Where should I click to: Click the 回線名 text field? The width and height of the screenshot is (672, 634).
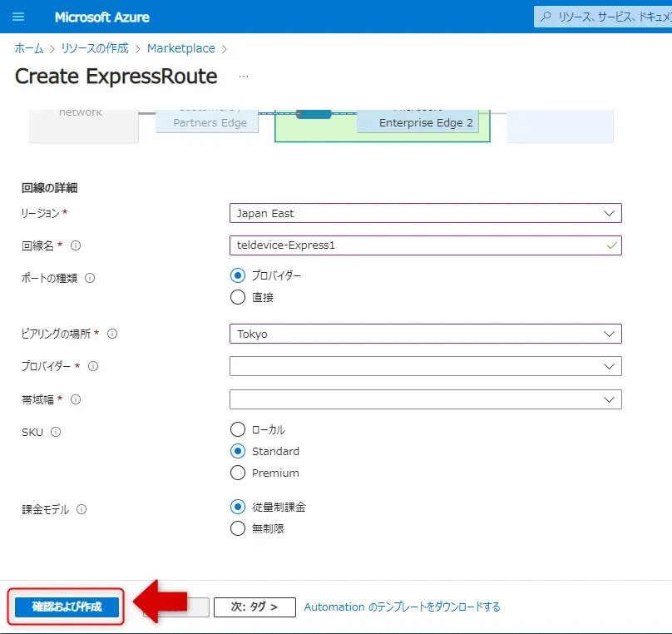(x=416, y=245)
